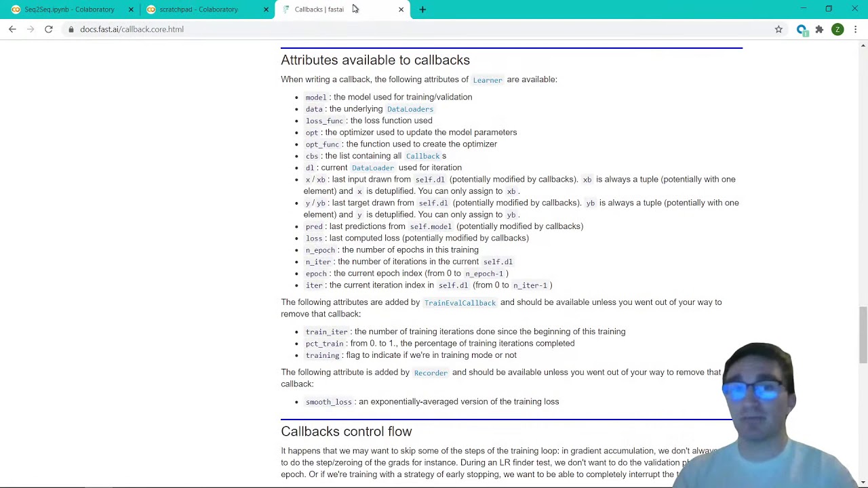Click the 'smooth_loss' code text
Viewport: 868px width, 488px height.
click(x=328, y=402)
